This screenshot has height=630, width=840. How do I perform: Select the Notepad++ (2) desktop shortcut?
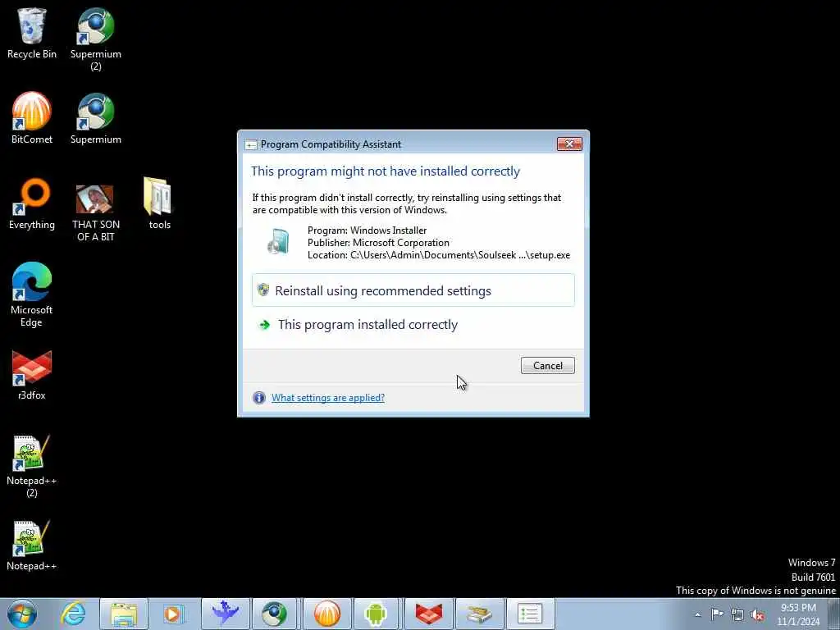pos(32,466)
